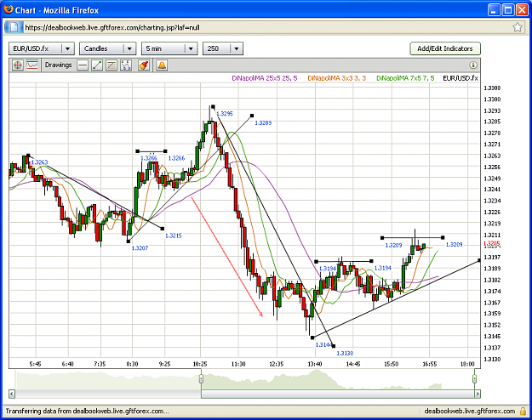Click the scroll right arrow below chart

[478, 394]
